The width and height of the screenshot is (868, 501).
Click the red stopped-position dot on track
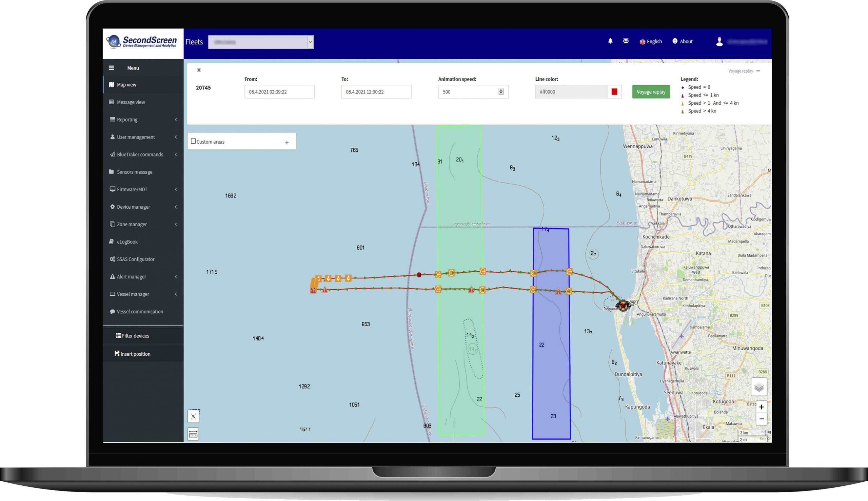click(419, 275)
